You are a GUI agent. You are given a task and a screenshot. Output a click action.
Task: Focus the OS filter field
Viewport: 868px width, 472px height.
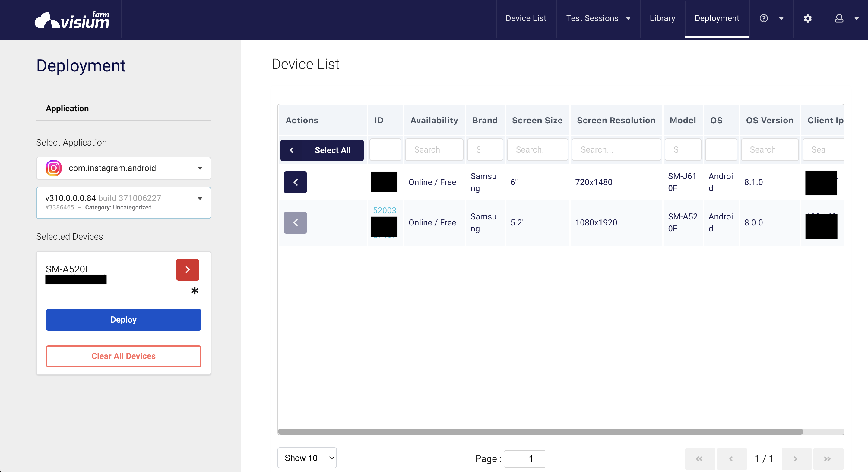pos(721,150)
